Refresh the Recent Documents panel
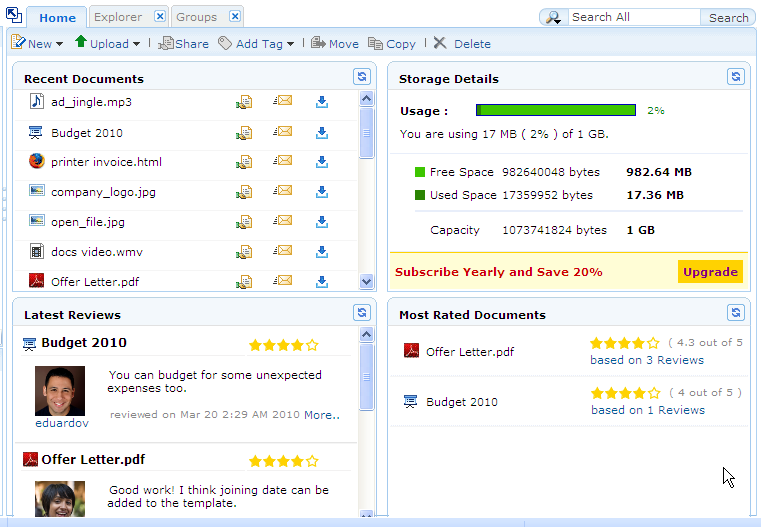Screen dimensions: 761x527 361,77
